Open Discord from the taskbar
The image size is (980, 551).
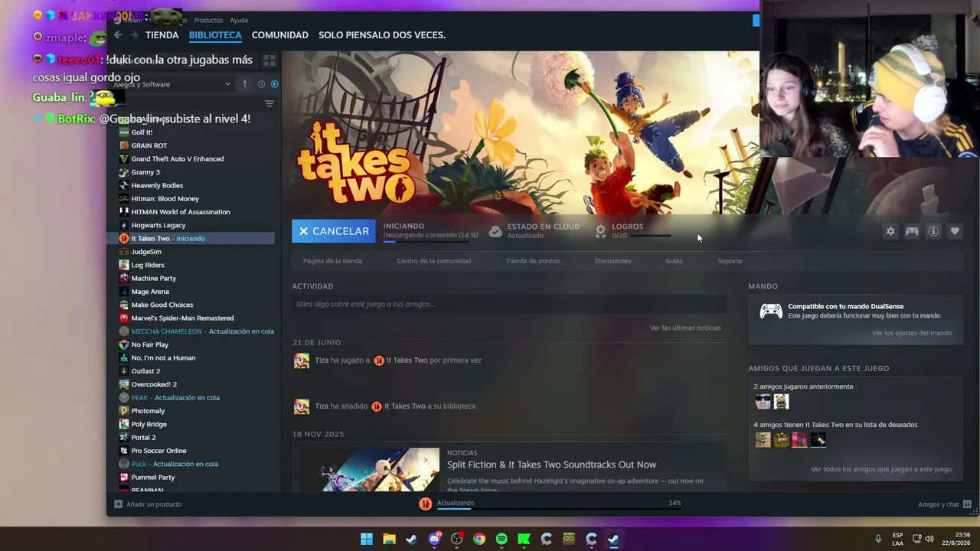pyautogui.click(x=435, y=539)
